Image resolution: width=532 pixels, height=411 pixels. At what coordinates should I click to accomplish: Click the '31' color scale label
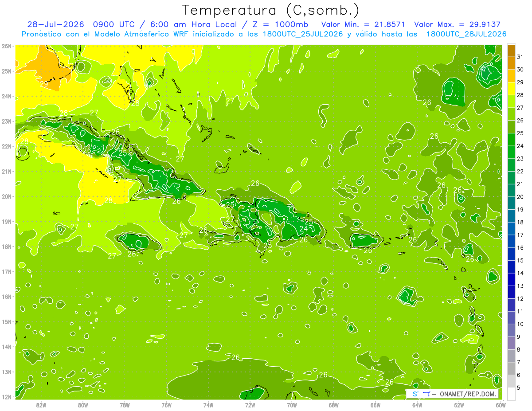[520, 57]
